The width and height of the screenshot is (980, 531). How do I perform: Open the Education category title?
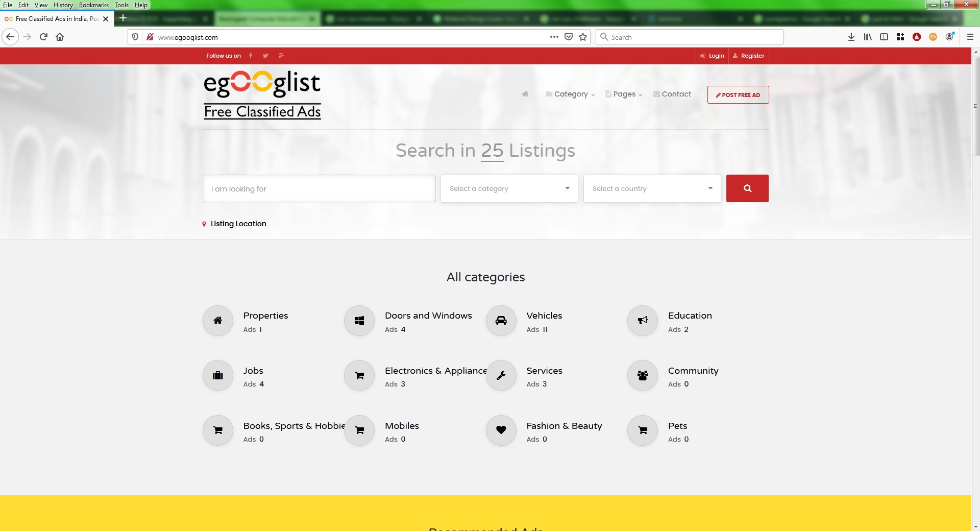[x=690, y=316]
